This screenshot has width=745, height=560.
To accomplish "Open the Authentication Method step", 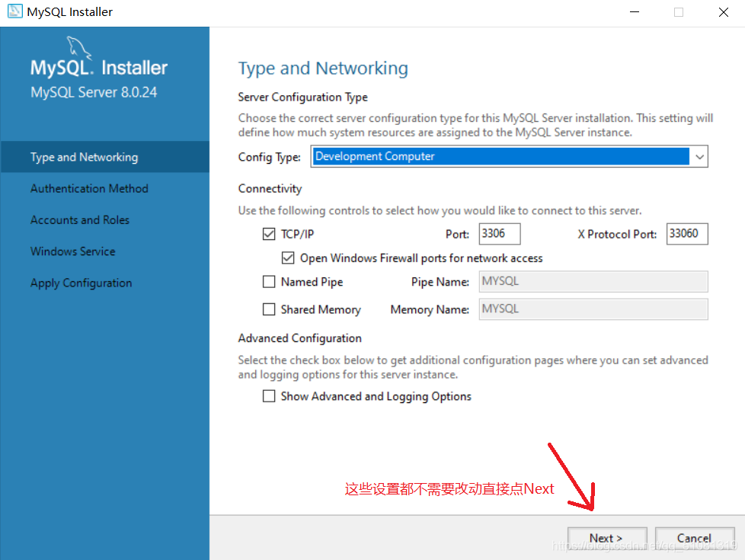I will 89,189.
